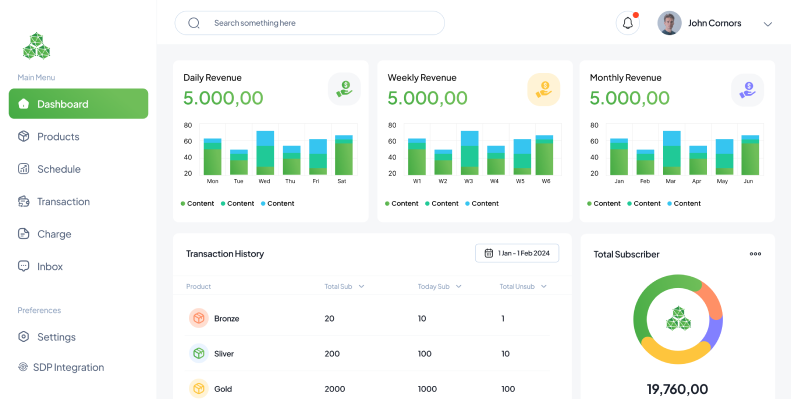Click the Settings hexagon gear icon

tap(23, 337)
